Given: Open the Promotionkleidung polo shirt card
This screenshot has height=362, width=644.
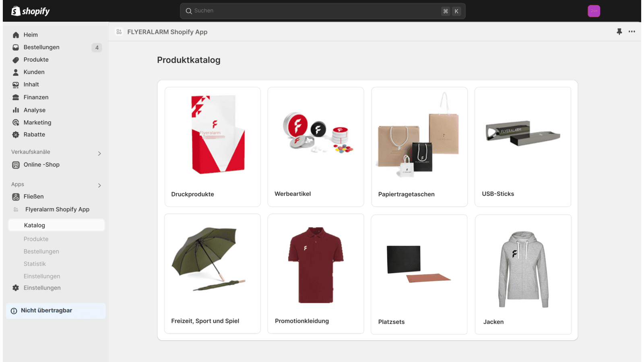Looking at the screenshot, I should (316, 274).
